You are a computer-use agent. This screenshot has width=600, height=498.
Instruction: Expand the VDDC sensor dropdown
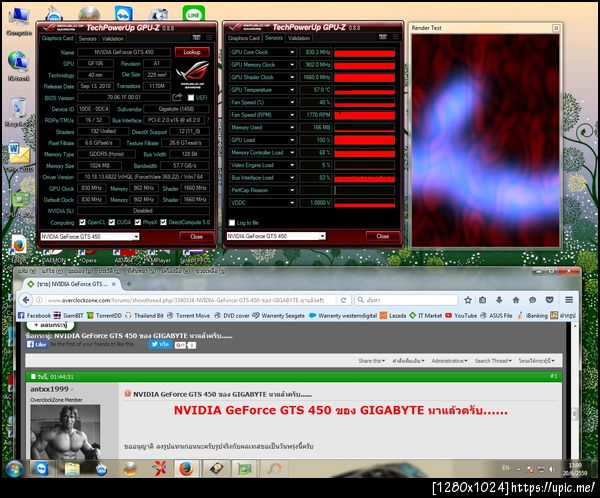pos(292,203)
